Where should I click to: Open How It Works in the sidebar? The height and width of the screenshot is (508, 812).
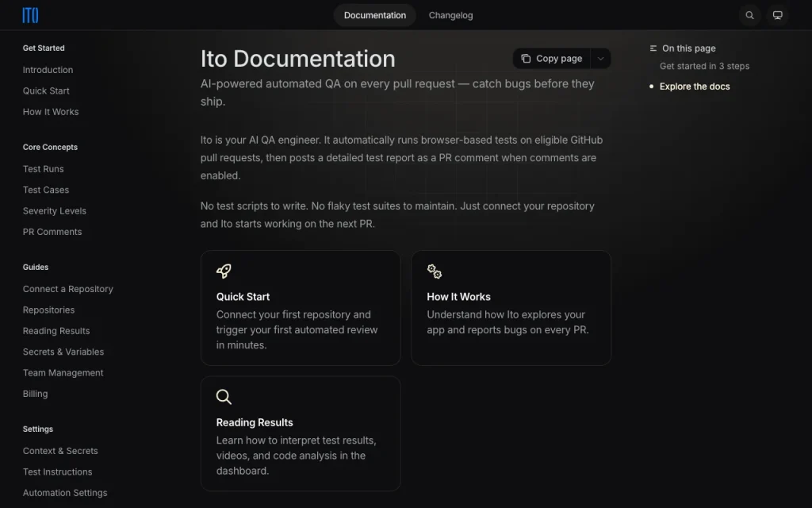point(51,112)
